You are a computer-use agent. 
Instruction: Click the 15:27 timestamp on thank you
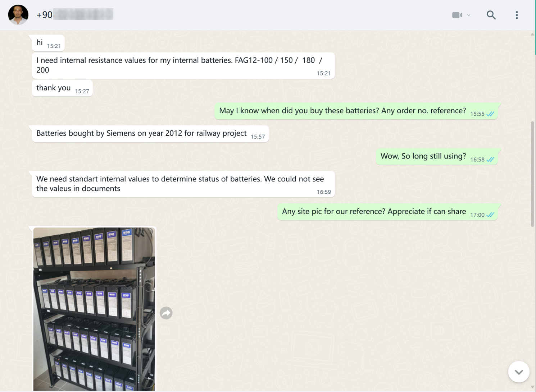pos(82,91)
